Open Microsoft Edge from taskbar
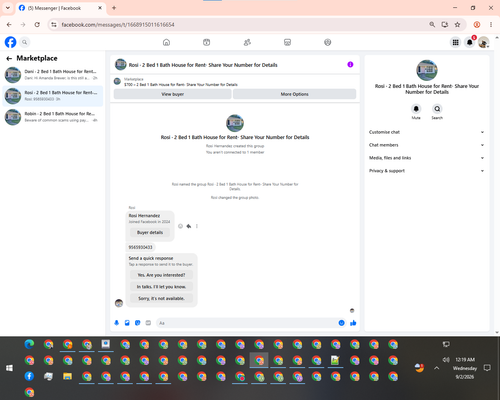The width and height of the screenshot is (500, 400). (x=29, y=344)
